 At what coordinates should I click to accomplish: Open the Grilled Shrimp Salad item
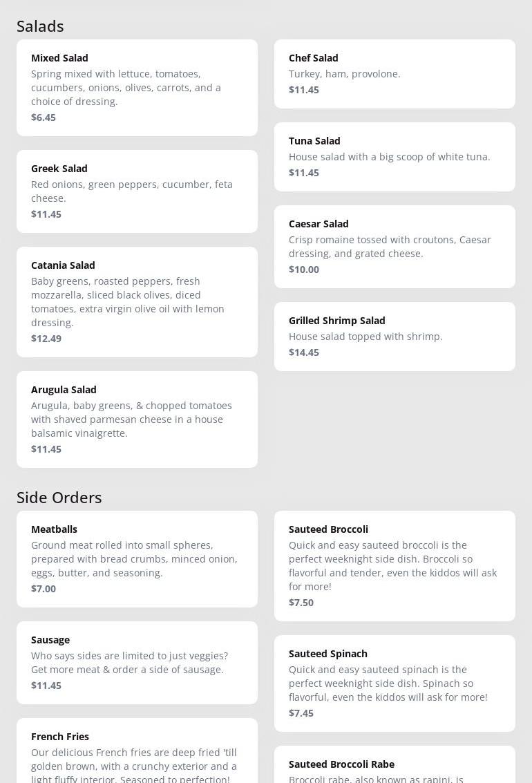pyautogui.click(x=395, y=336)
